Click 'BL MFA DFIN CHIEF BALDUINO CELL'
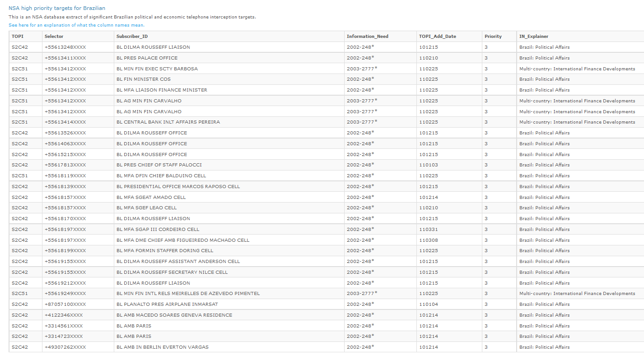This screenshot has width=644, height=355. 229,176
